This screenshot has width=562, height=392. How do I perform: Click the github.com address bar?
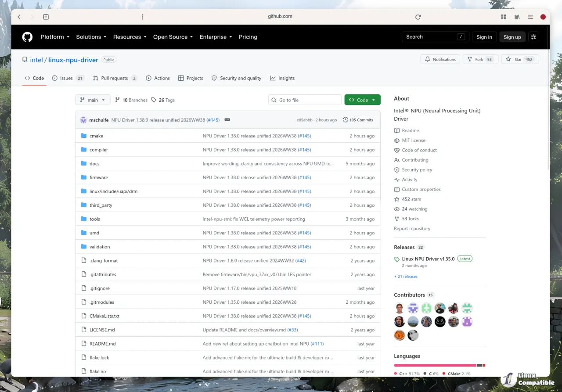click(280, 17)
